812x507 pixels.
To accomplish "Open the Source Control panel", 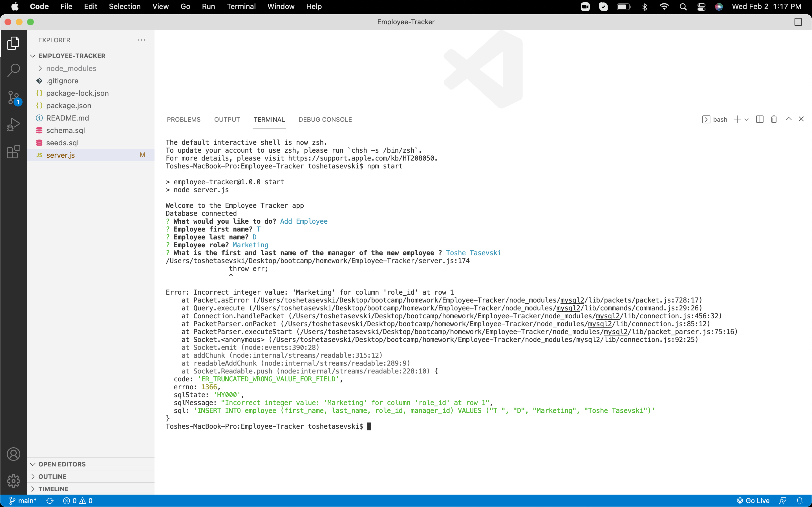I will pos(14,97).
